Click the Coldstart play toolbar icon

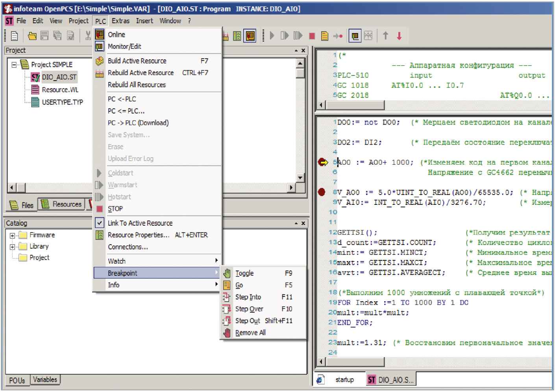click(x=272, y=36)
